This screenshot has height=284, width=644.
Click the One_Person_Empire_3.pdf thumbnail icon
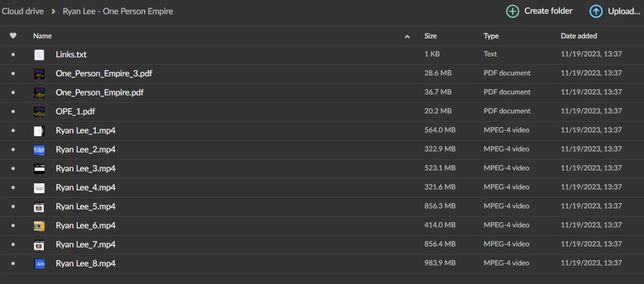[x=39, y=74]
